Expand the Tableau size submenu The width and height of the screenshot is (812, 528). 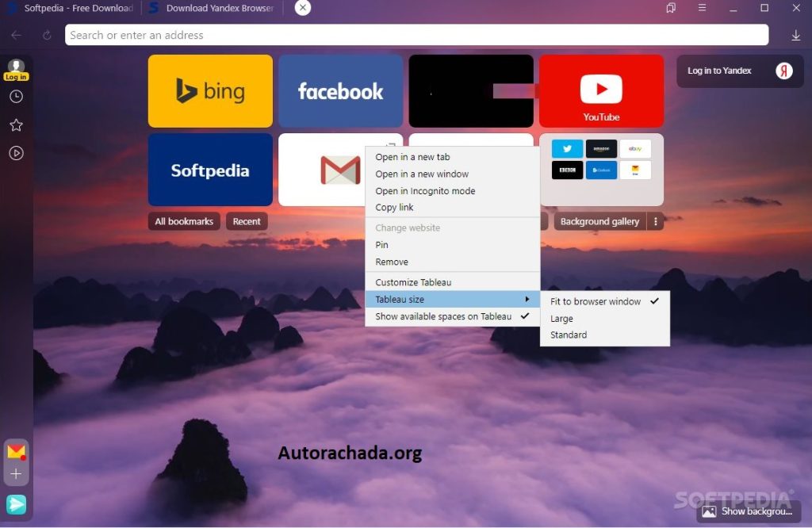click(453, 299)
